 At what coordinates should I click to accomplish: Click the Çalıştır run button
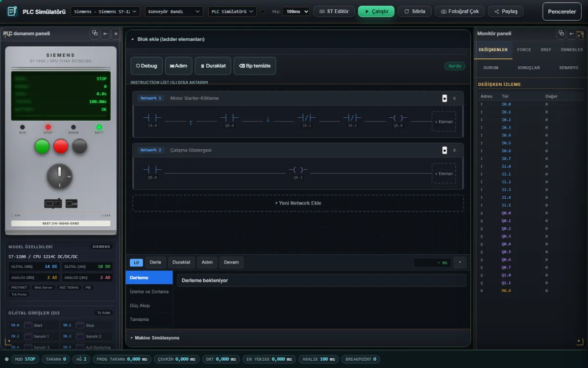(x=376, y=11)
